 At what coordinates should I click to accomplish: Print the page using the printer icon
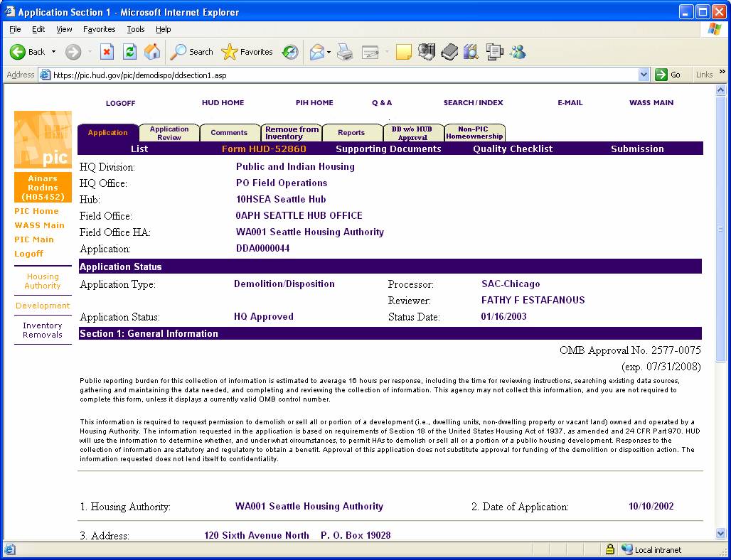tap(345, 52)
